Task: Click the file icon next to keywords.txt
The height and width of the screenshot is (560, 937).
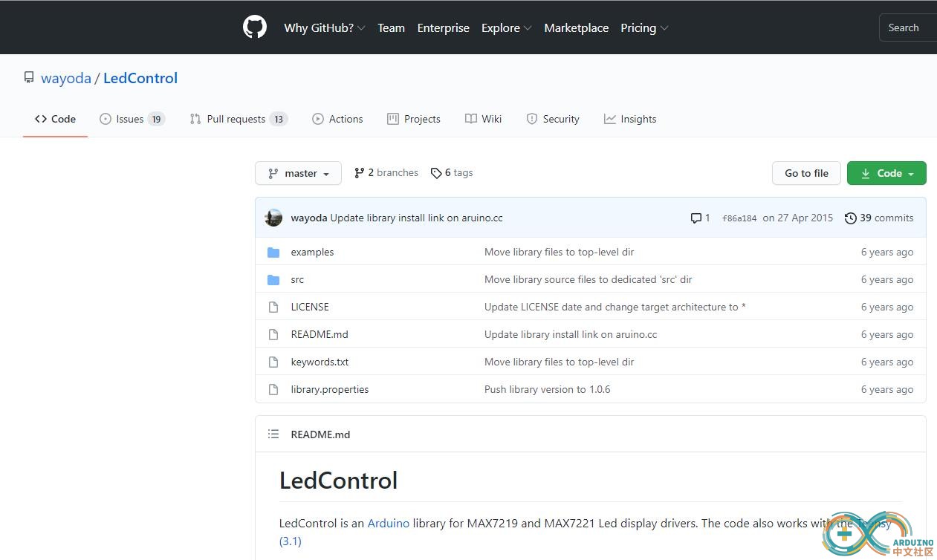Action: (273, 362)
